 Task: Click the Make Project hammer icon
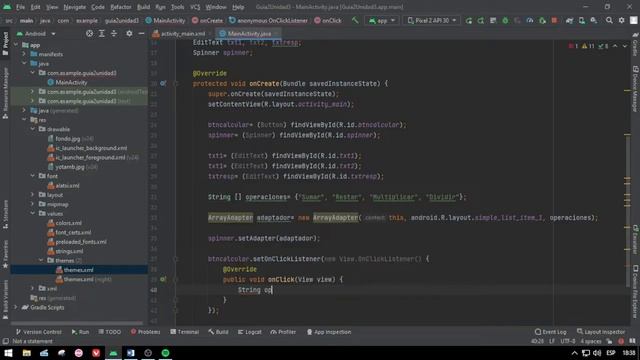point(355,20)
